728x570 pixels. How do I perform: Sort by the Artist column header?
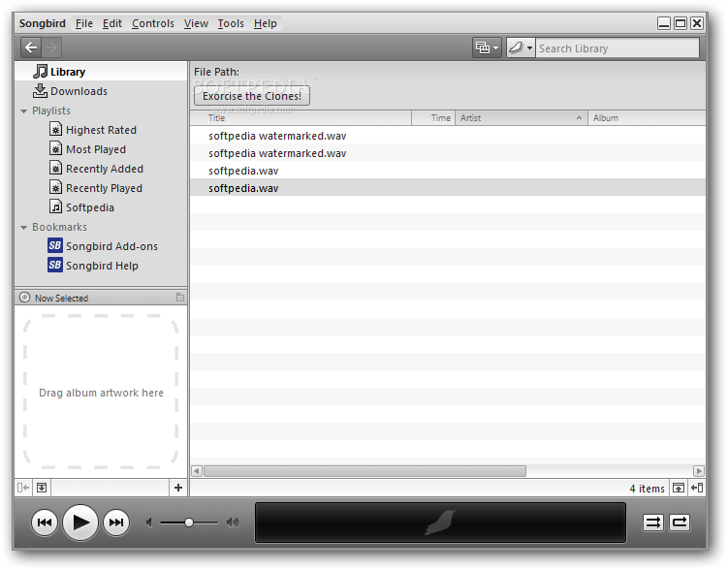point(521,118)
